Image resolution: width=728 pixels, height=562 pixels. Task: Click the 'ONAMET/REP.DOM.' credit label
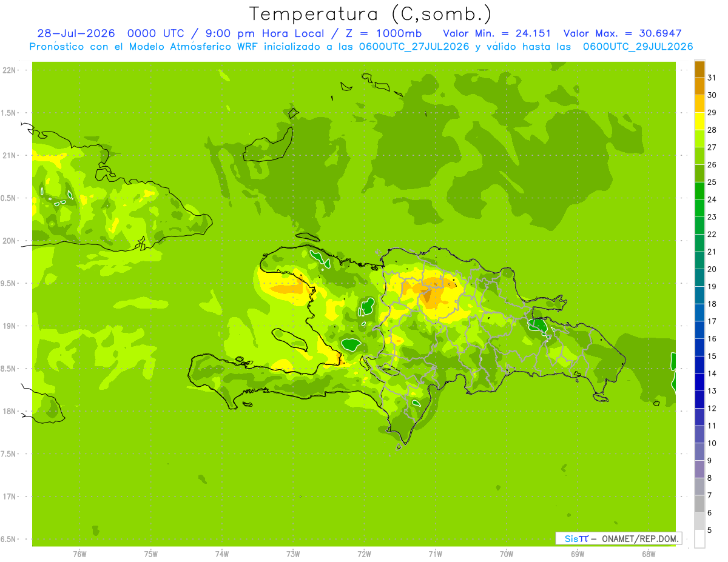(639, 538)
